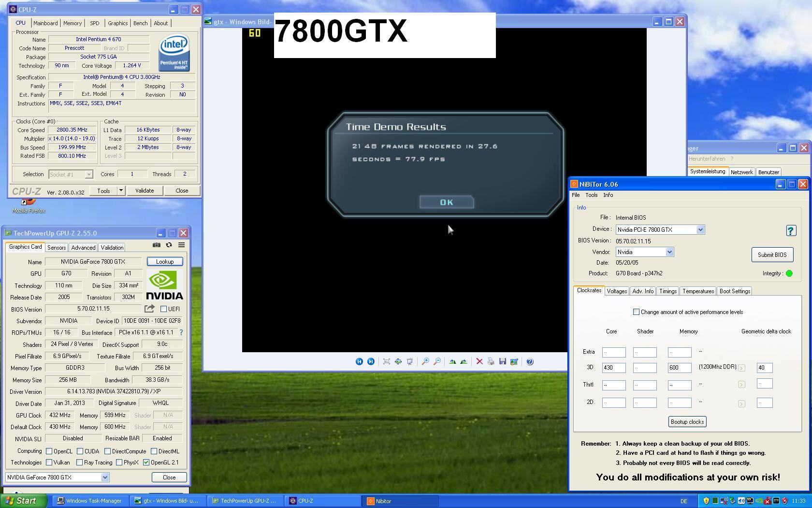Click the Best Fit icon in picture viewer
This screenshot has height=508, width=812.
point(386,361)
